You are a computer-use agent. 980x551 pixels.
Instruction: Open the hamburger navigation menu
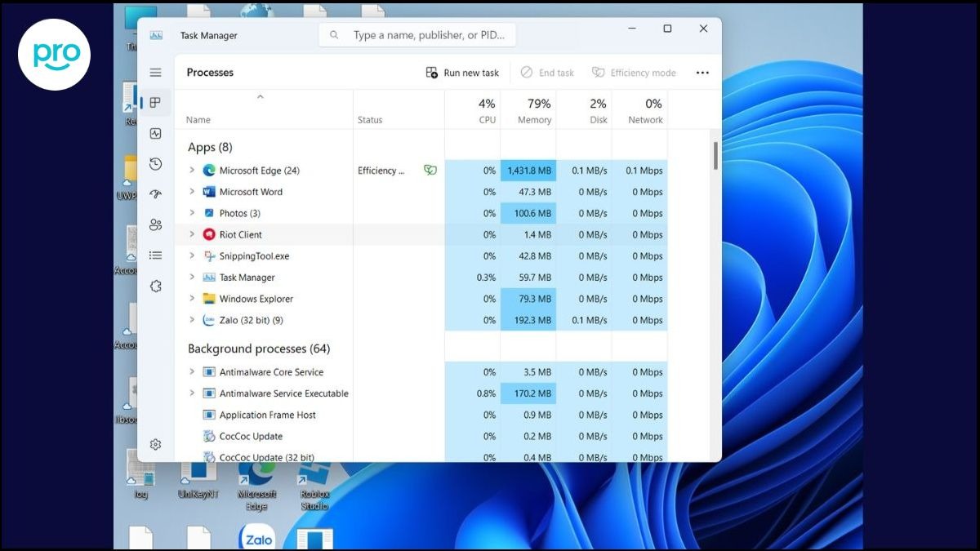(155, 73)
